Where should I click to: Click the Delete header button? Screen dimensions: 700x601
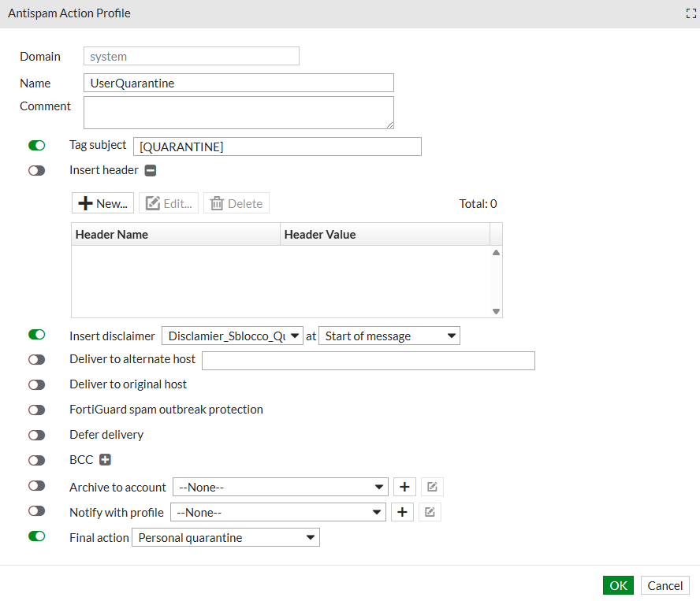click(236, 203)
